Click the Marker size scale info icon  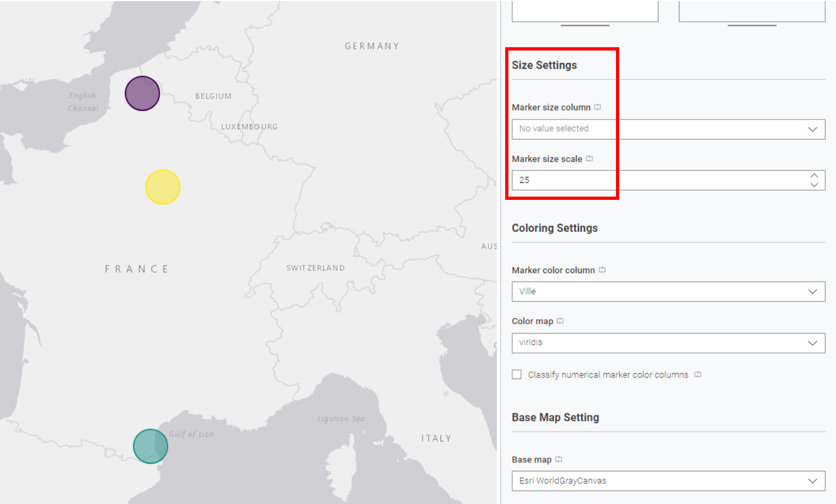coord(589,159)
